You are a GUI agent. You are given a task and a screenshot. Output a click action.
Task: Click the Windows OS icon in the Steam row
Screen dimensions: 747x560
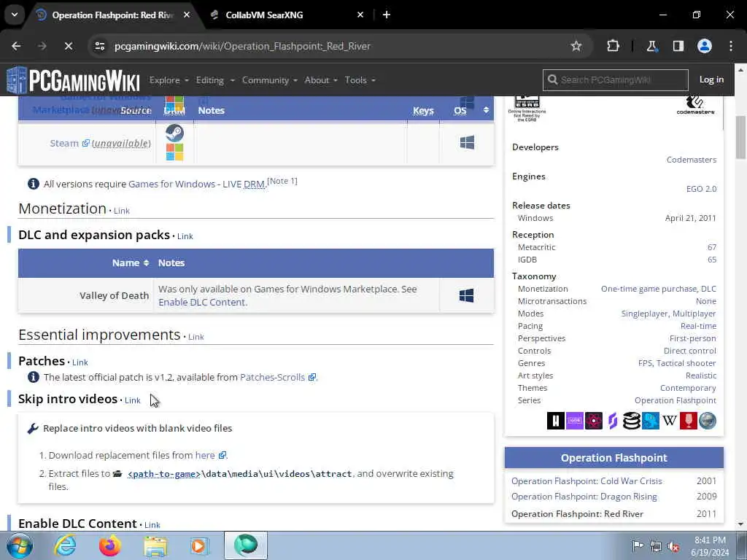[467, 142]
